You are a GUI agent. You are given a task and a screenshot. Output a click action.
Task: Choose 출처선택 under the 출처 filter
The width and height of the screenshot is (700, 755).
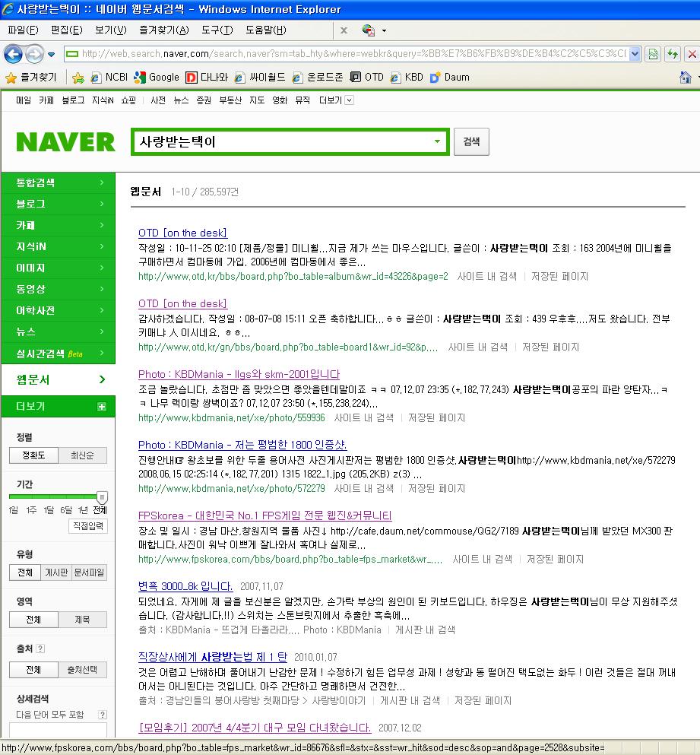[82, 670]
